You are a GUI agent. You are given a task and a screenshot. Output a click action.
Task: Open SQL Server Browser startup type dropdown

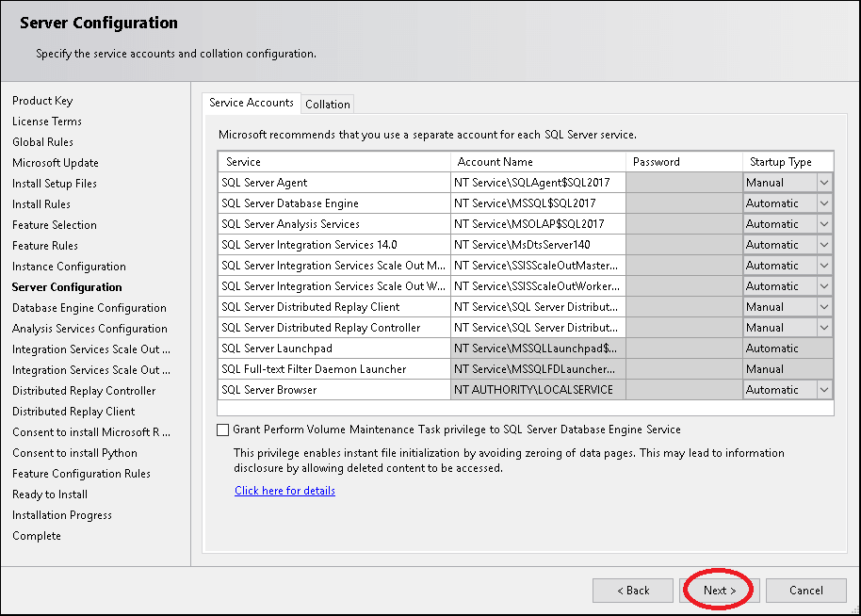(823, 390)
